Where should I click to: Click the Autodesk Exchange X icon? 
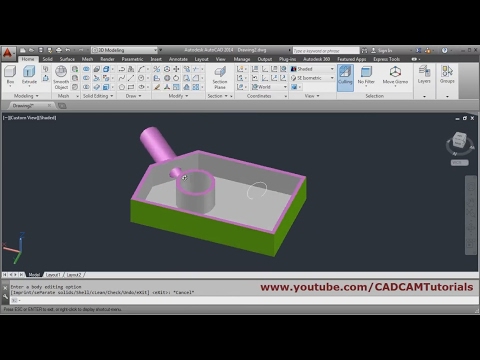tap(419, 50)
